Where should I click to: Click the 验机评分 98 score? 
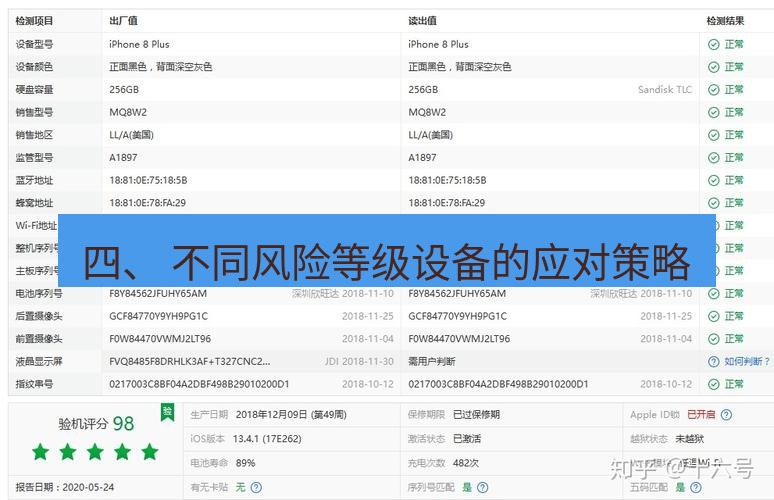click(x=96, y=423)
